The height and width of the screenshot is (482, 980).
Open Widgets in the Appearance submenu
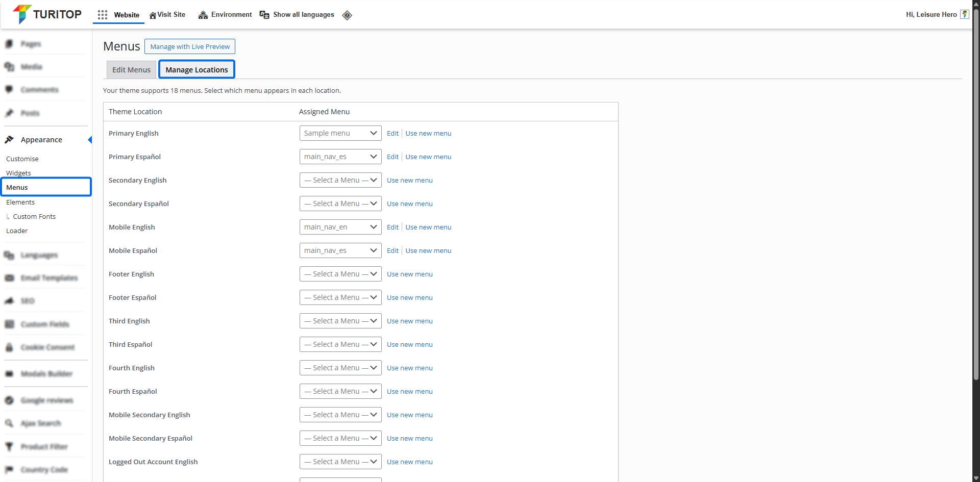tap(18, 173)
